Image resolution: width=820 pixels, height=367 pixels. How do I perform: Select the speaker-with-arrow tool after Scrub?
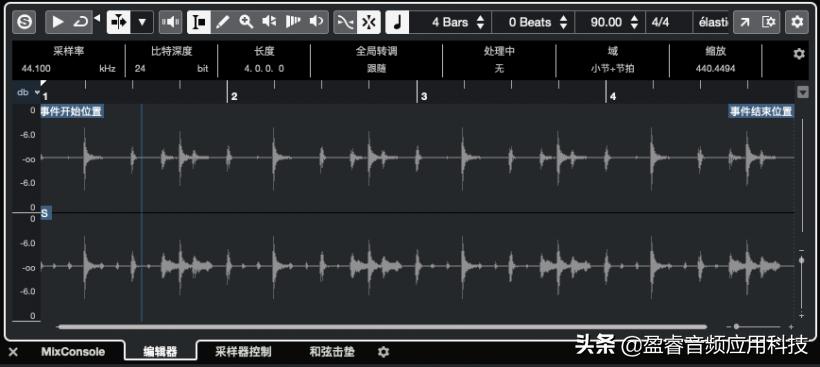(316, 22)
